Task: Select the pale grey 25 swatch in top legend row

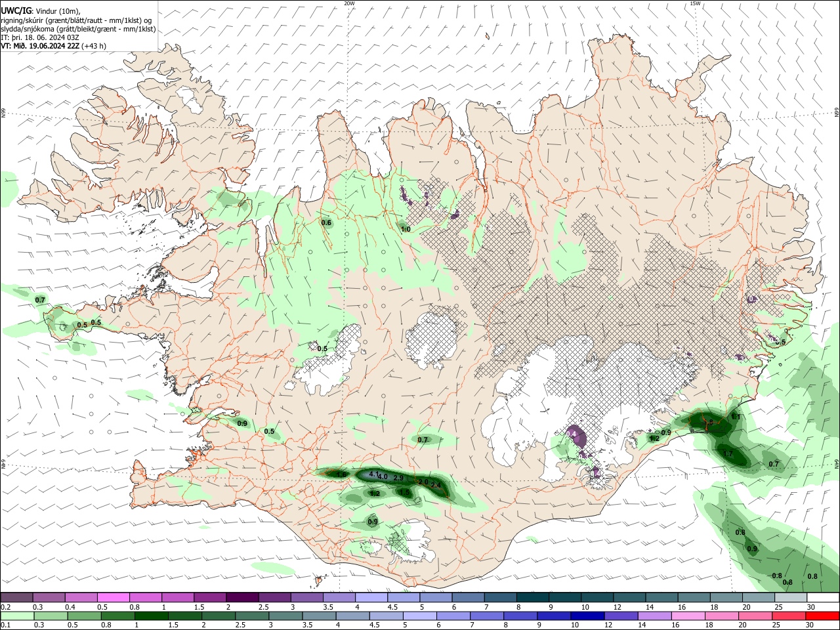Action: (790, 598)
